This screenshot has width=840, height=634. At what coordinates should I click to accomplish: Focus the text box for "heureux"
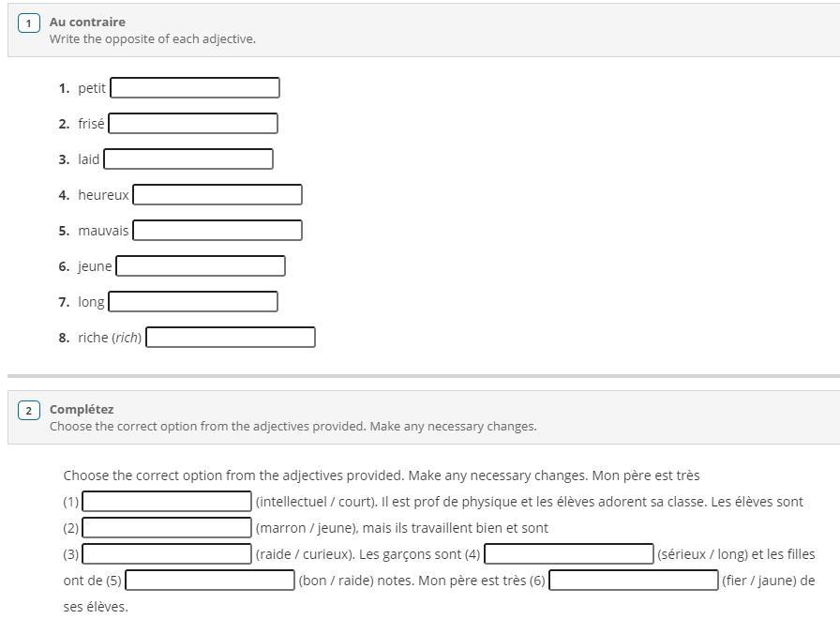tap(217, 195)
